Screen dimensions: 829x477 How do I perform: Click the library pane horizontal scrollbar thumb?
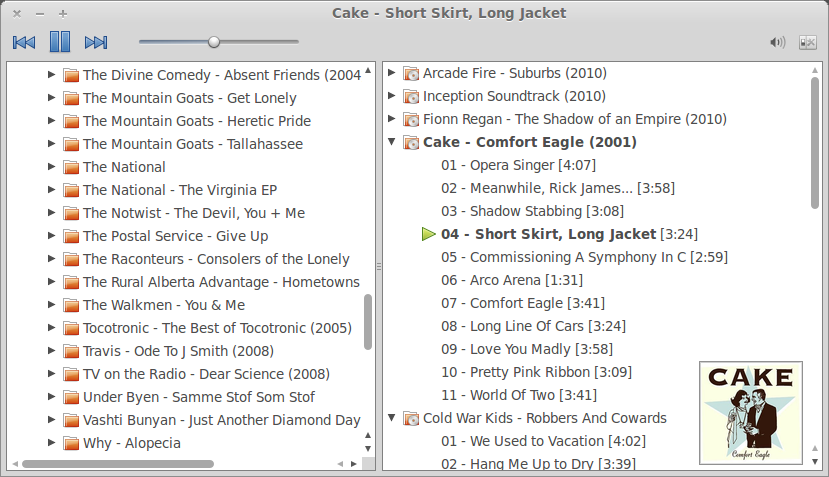click(x=118, y=464)
